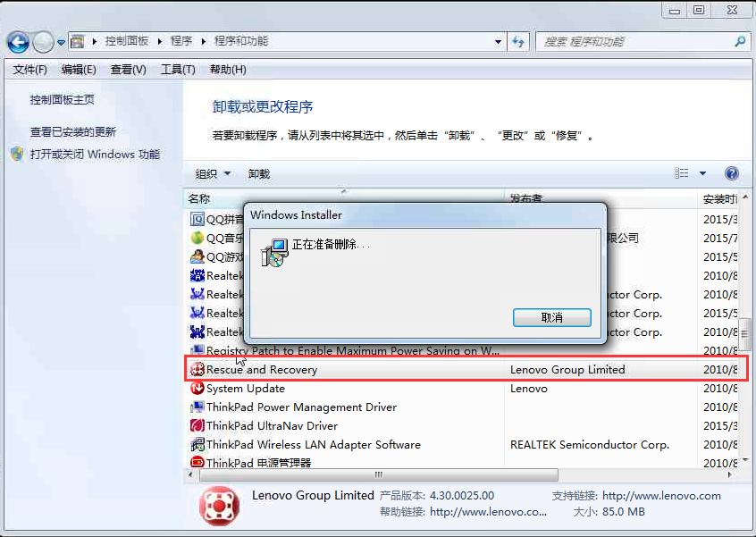
Task: Click the ThinkPad Power Management Driver icon
Action: 197,407
